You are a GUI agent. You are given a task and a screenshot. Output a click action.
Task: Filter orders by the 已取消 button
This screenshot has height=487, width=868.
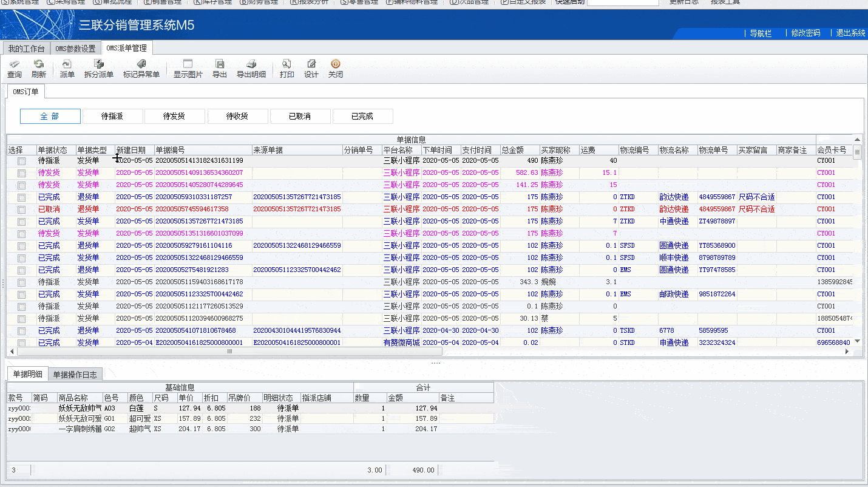[x=300, y=116]
